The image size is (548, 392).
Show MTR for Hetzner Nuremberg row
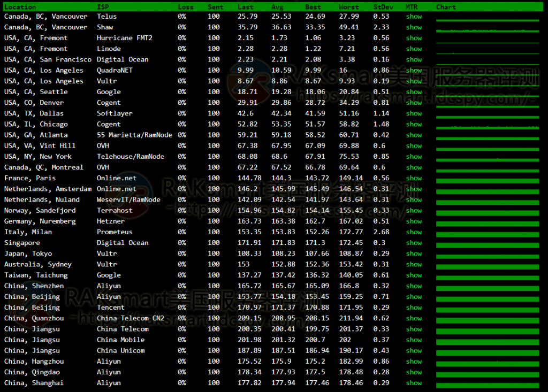tap(414, 221)
